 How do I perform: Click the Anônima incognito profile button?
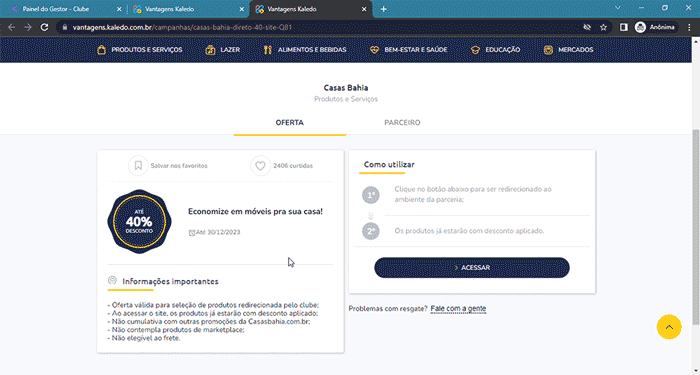(655, 27)
